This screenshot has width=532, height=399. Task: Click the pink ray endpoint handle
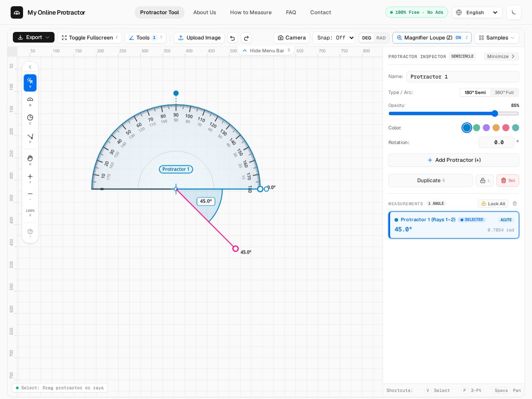pyautogui.click(x=235, y=249)
